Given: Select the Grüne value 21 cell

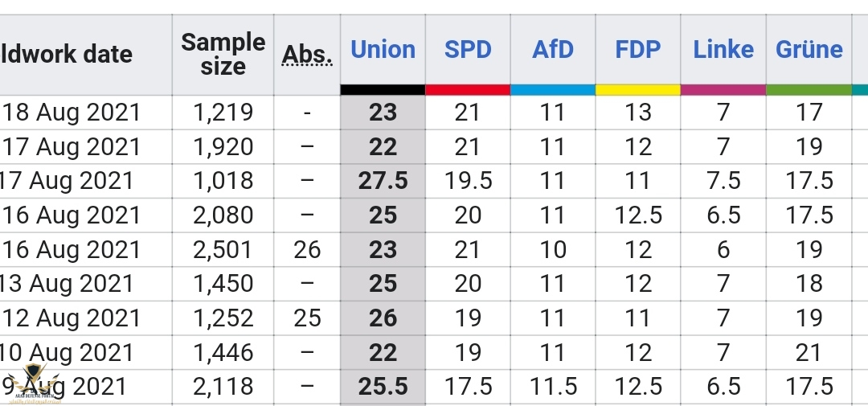Looking at the screenshot, I should click(x=809, y=352).
